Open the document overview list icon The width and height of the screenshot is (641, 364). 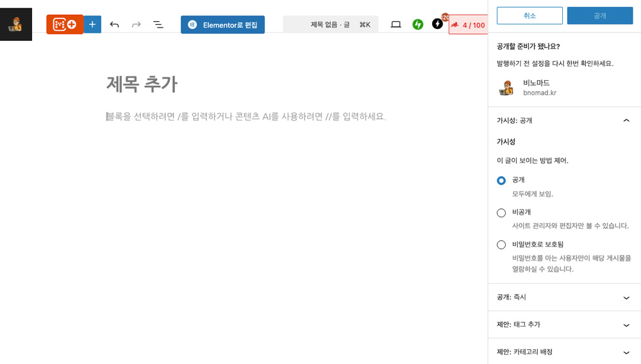pos(158,24)
